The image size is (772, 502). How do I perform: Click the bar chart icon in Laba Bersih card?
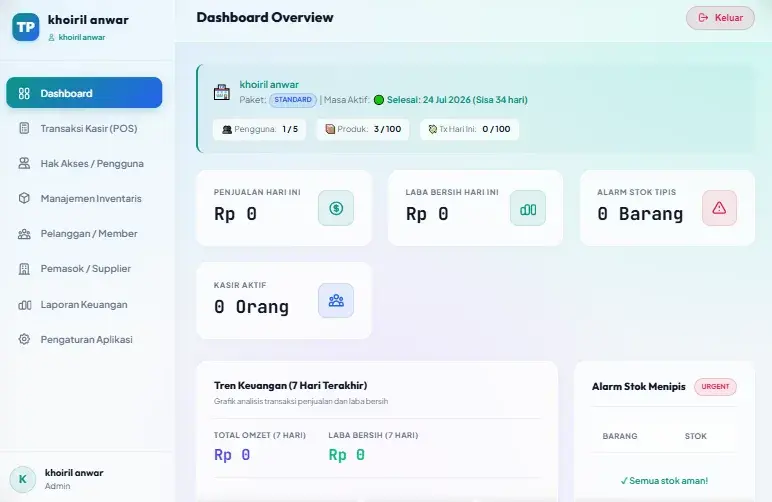point(528,208)
